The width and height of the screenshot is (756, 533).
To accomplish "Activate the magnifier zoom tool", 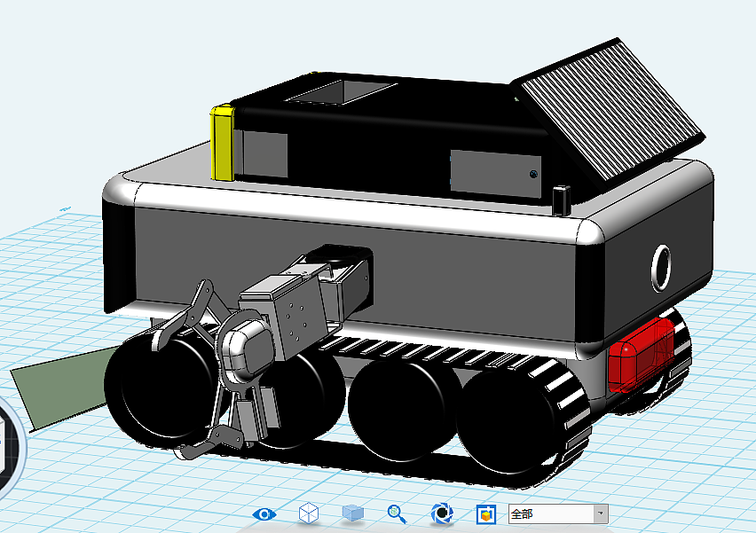I will coord(393,513).
